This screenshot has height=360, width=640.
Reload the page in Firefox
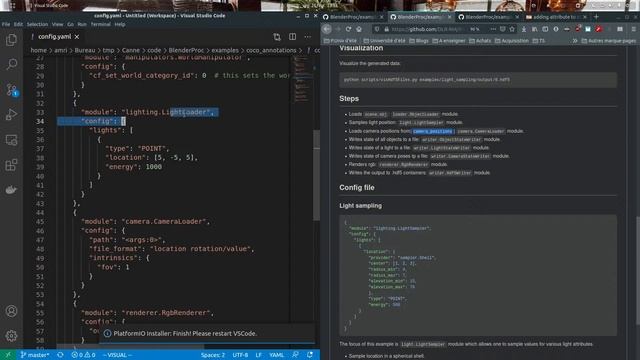(348, 29)
